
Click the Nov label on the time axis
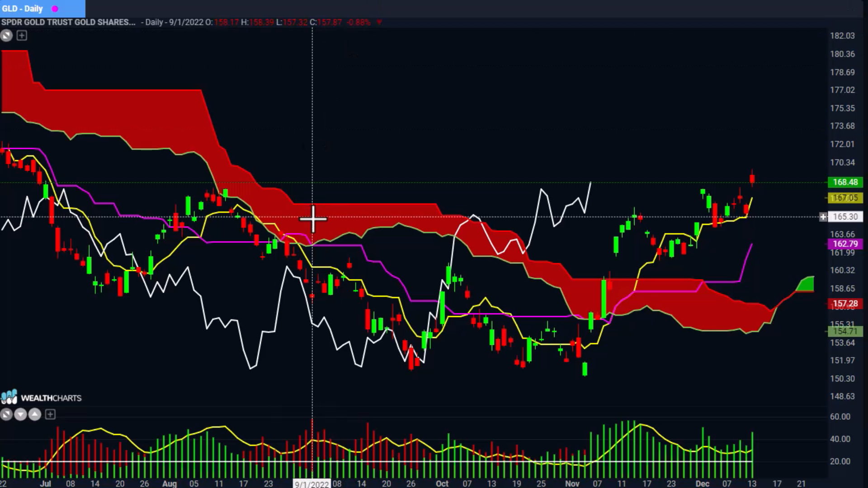pyautogui.click(x=572, y=483)
